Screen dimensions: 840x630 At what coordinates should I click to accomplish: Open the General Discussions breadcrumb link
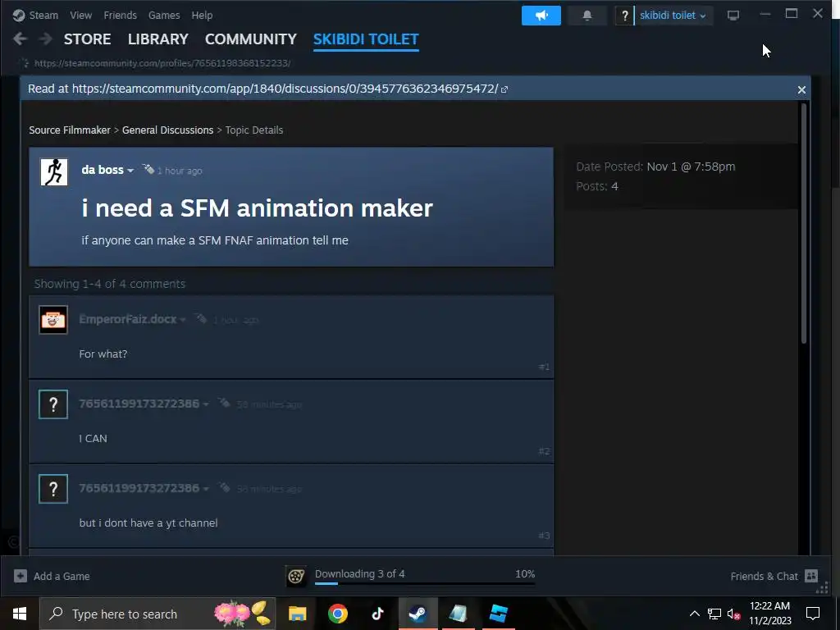coord(167,130)
